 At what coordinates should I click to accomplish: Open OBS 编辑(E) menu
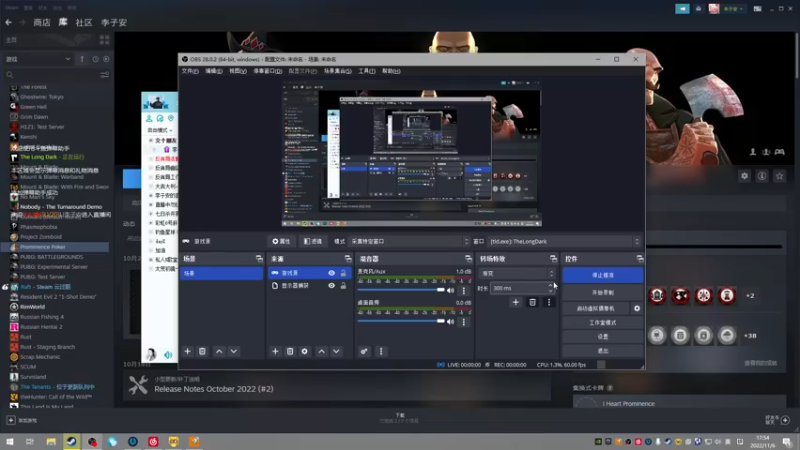[214, 71]
